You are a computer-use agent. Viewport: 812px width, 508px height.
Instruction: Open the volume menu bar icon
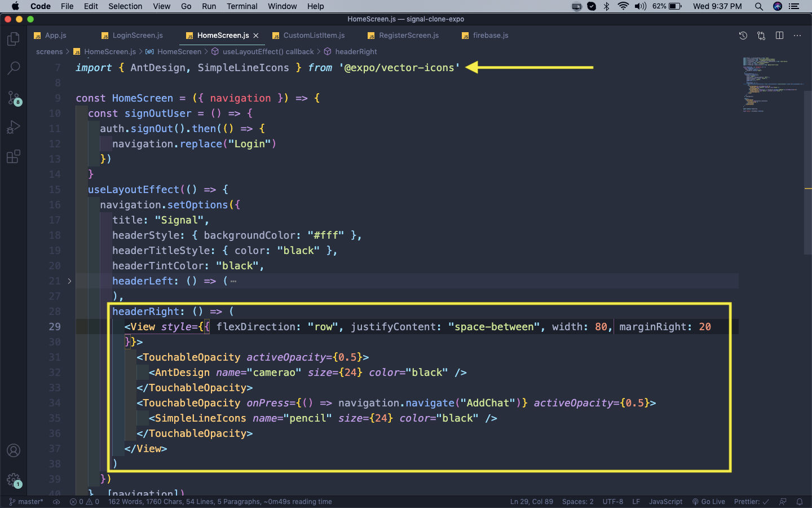641,6
